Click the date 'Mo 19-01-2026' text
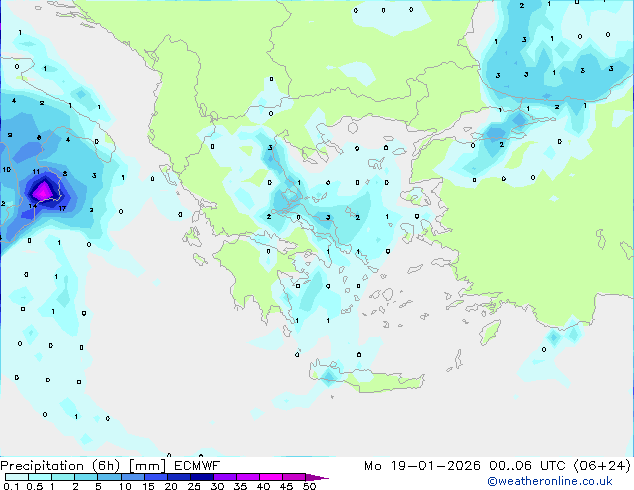Viewport: 634px width, 490px height. (x=422, y=466)
